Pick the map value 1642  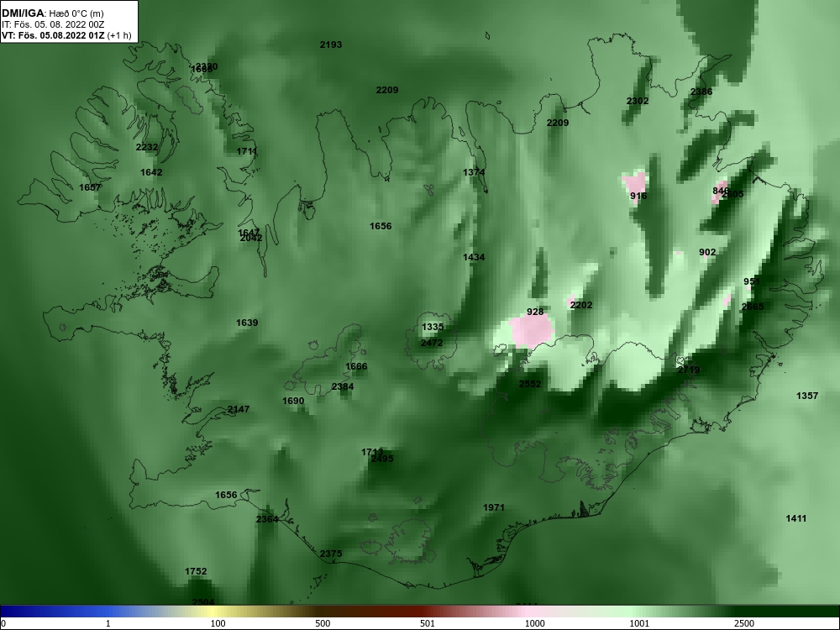(151, 172)
